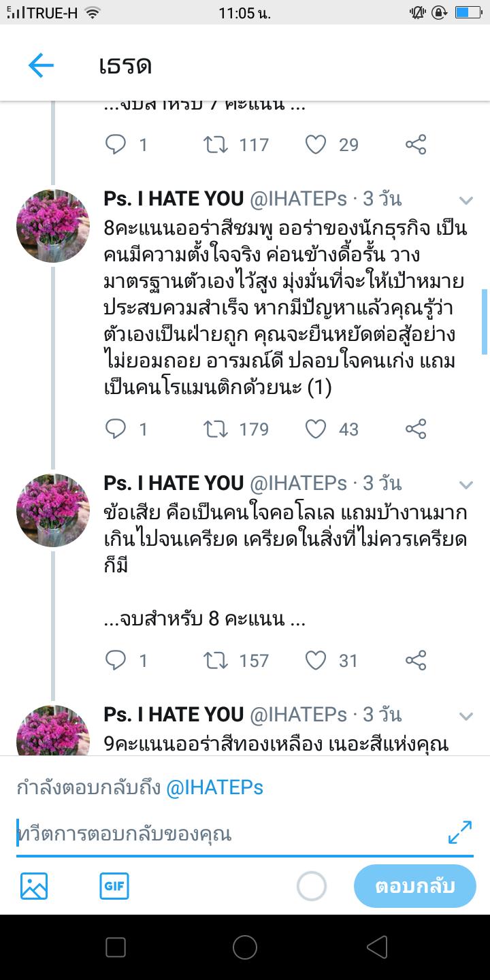Open the flower profile picture of the ข้อเสีย tweet

click(x=53, y=510)
